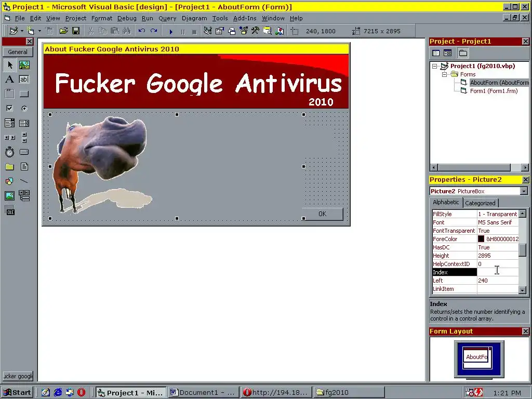Collapse the Project1 (fg2010.vbp) tree node

(435, 66)
